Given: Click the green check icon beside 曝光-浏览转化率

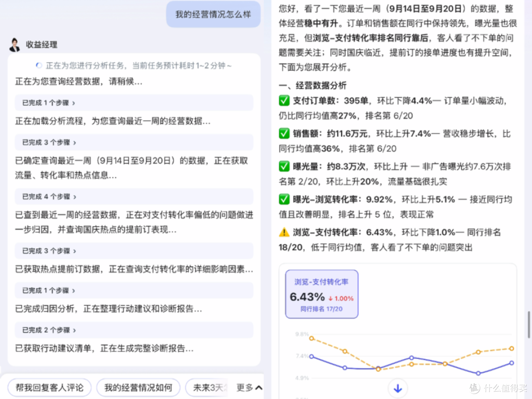Looking at the screenshot, I should [284, 199].
